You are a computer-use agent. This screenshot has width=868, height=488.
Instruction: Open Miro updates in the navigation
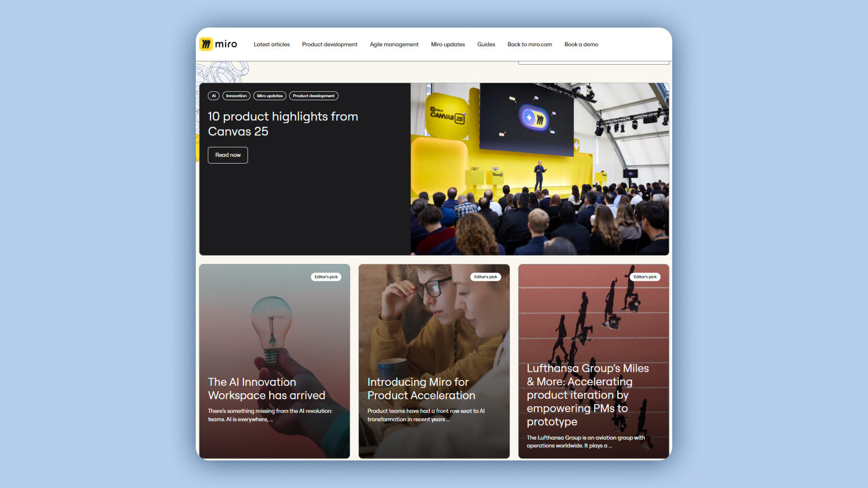tap(448, 44)
